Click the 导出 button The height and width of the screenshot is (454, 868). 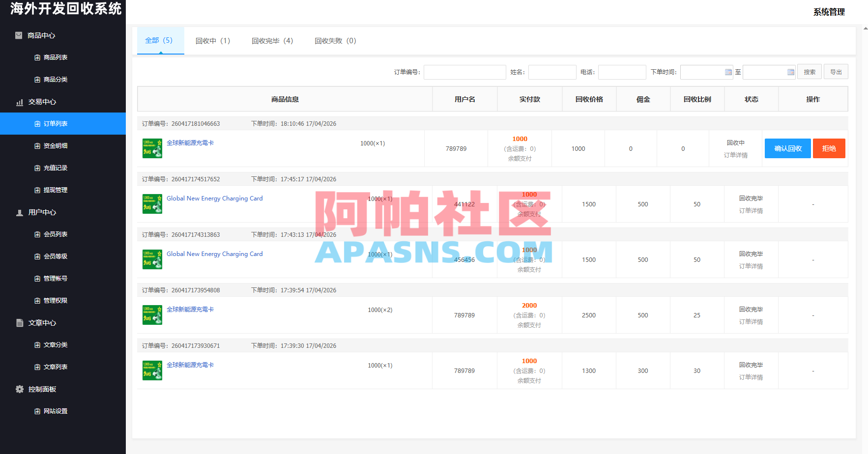pos(836,72)
